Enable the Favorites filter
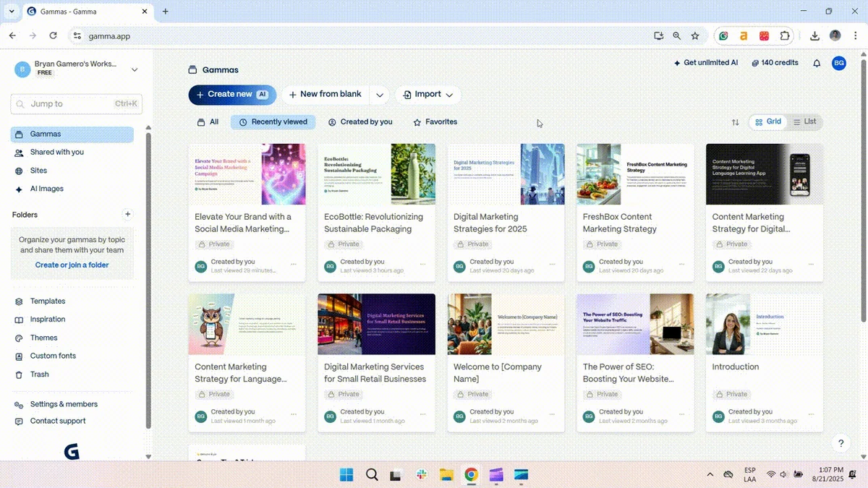The width and height of the screenshot is (868, 488). pos(434,121)
